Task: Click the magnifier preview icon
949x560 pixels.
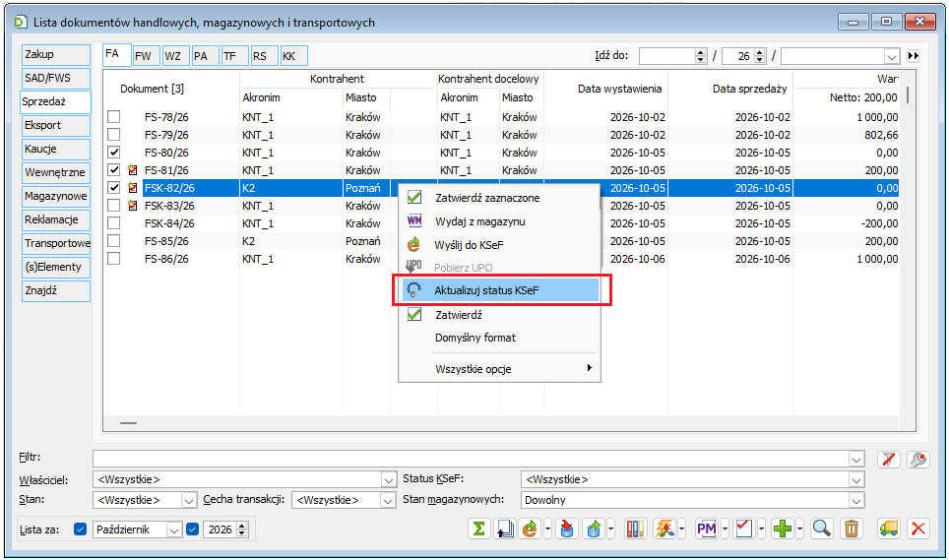Action: [x=821, y=529]
